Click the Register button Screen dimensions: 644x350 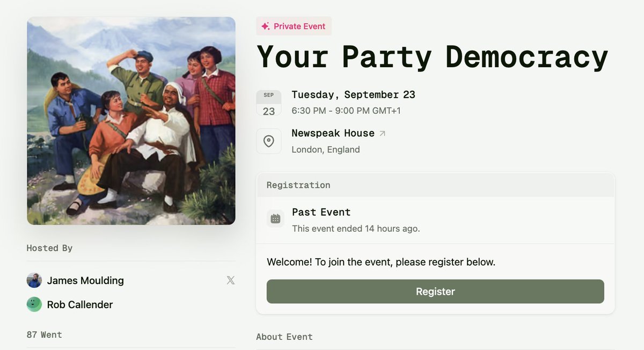click(x=435, y=291)
